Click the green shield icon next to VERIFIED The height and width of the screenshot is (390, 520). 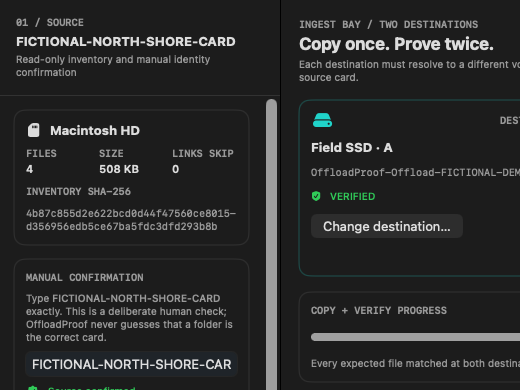[316, 196]
